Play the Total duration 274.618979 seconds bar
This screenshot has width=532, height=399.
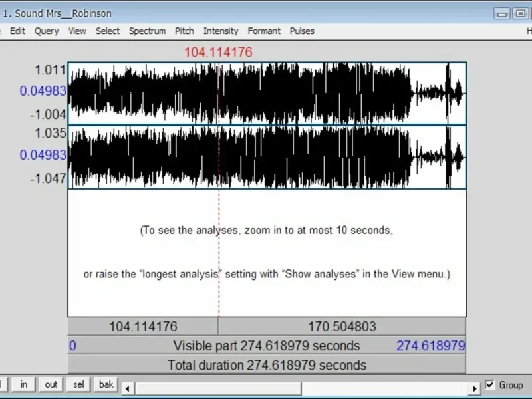pyautogui.click(x=267, y=365)
